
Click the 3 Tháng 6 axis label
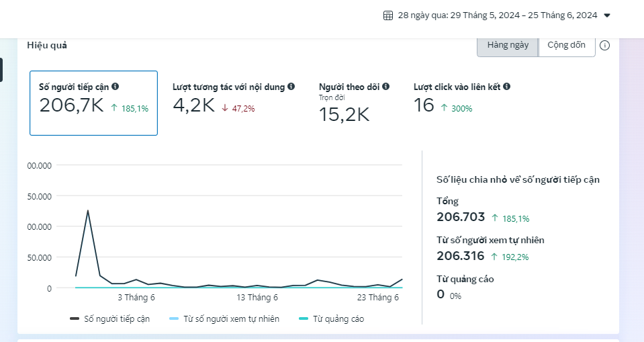pyautogui.click(x=136, y=298)
